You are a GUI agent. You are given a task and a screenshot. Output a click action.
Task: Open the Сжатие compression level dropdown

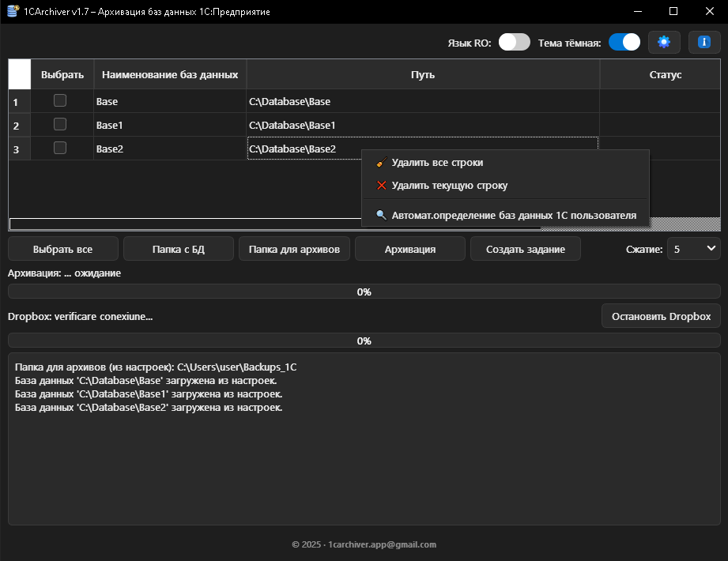694,248
